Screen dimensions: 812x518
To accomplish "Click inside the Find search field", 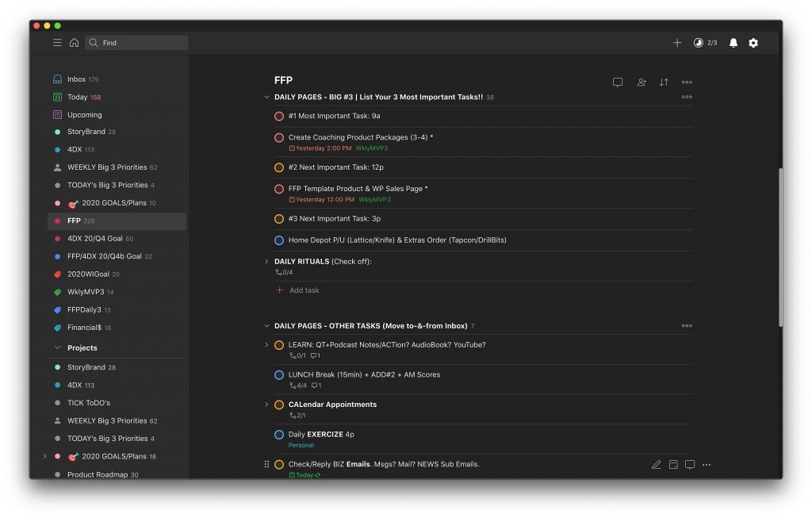I will point(135,43).
